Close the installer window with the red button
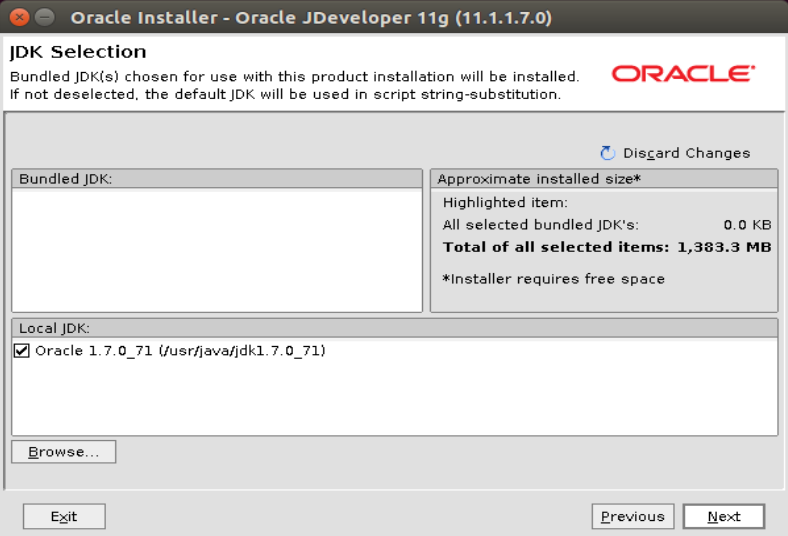Viewport: 788px width, 536px height. [x=19, y=18]
